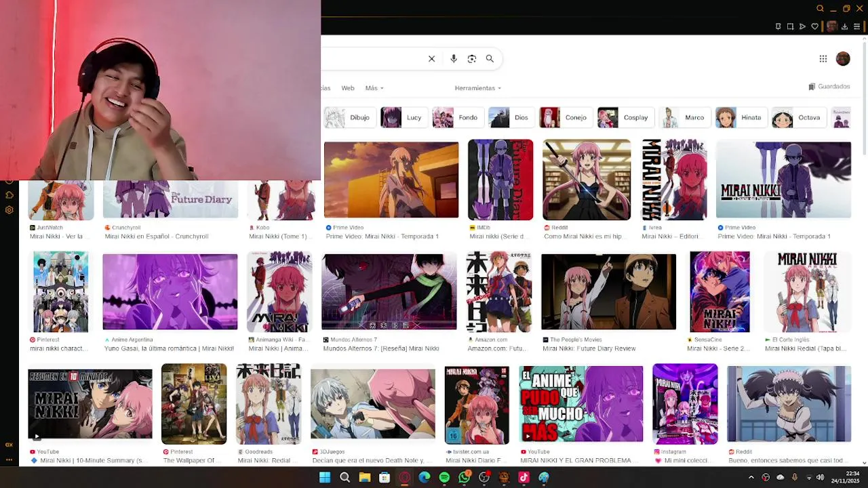Open 'Mirai Nikki Redial (Tapa bl...' link
This screenshot has height=488, width=868.
[x=806, y=348]
